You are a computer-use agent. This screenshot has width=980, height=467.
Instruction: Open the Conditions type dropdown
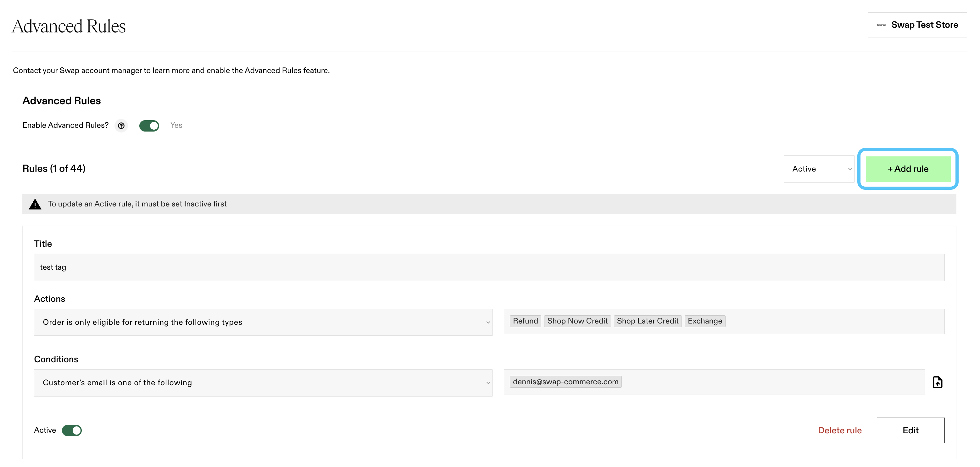263,383
